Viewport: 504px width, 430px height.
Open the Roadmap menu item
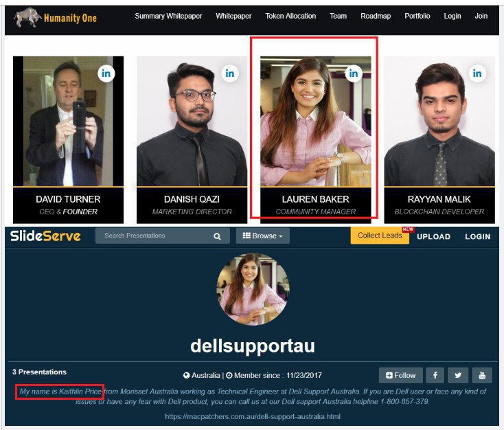(376, 16)
